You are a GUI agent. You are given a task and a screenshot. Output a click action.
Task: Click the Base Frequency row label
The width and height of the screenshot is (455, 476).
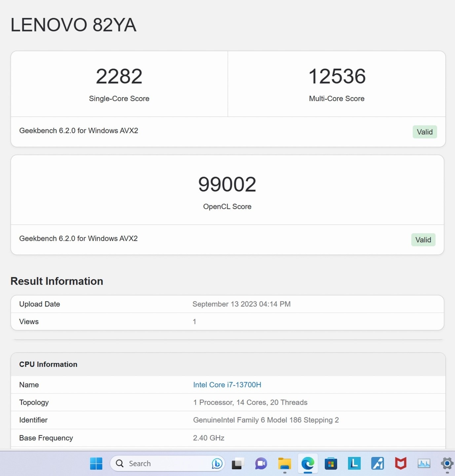click(46, 438)
